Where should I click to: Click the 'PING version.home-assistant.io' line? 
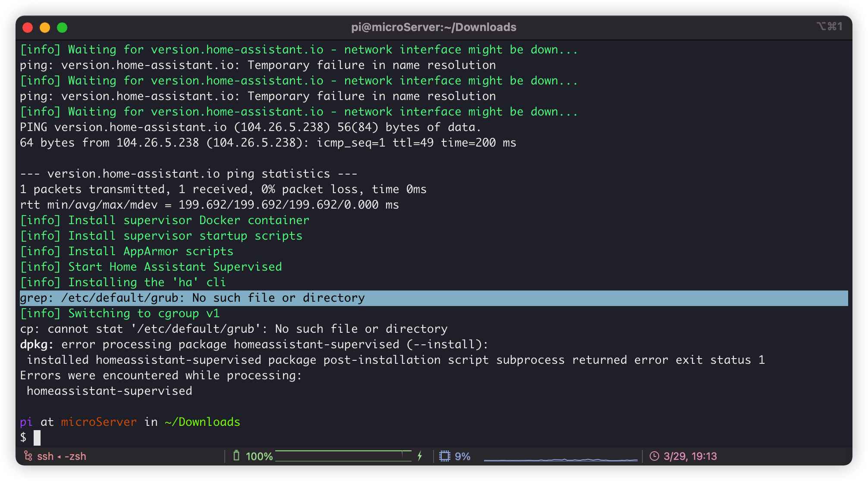pos(251,127)
